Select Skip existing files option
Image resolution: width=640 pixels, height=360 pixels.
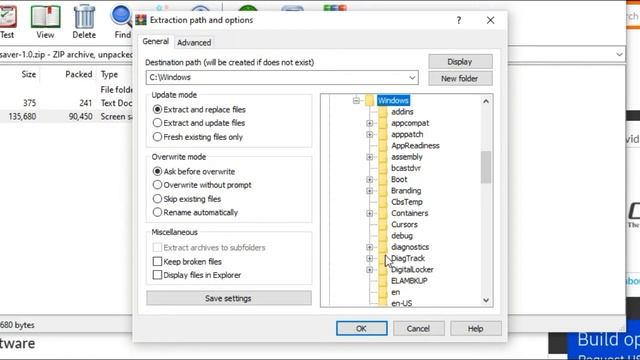tap(157, 199)
